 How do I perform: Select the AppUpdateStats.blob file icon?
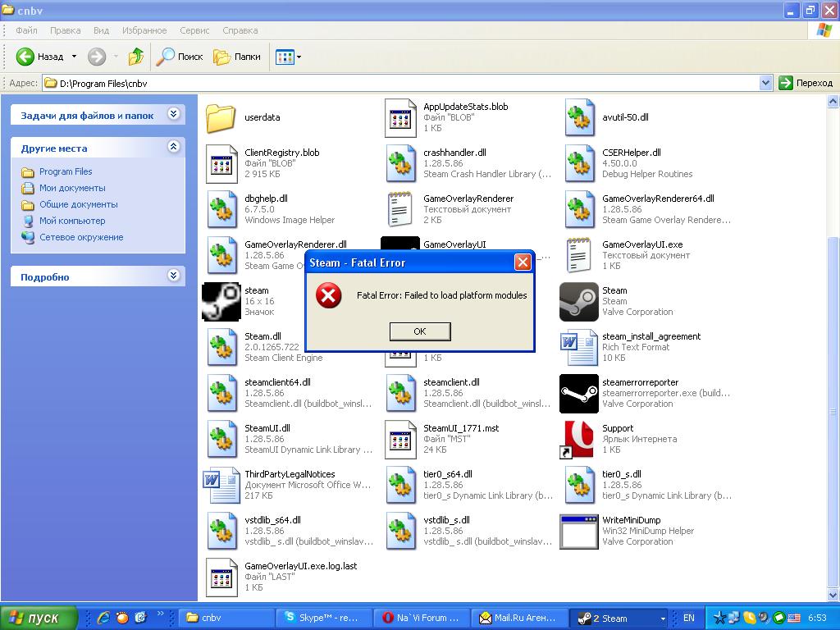(x=400, y=118)
